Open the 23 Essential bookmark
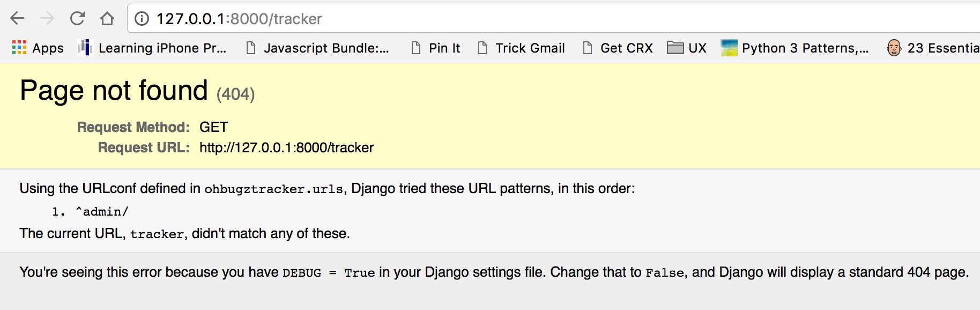 (x=944, y=48)
